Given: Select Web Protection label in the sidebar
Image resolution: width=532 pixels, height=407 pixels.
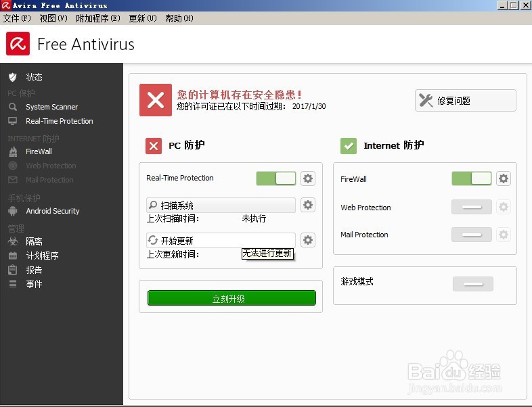Looking at the screenshot, I should pyautogui.click(x=51, y=166).
